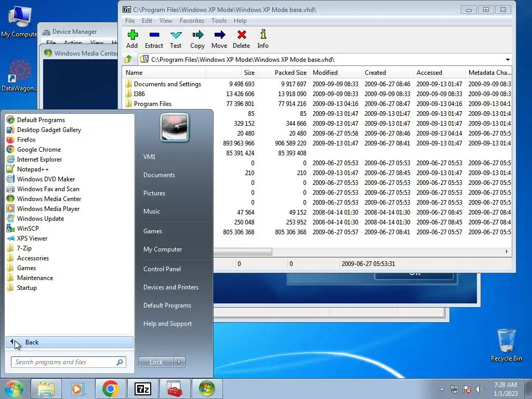Click the Extract toolbar icon
532x399 pixels.
[154, 39]
